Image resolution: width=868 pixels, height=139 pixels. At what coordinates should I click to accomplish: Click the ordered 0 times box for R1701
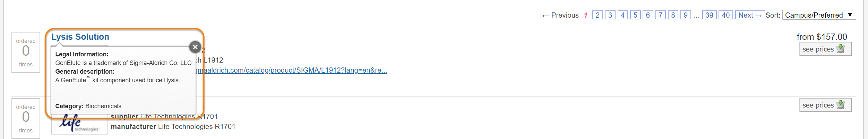point(26,118)
